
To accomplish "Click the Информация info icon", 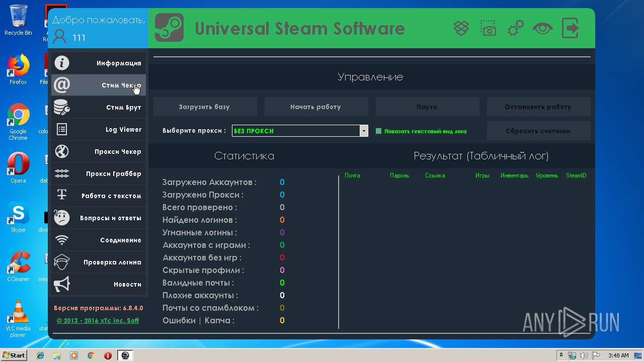I will pyautogui.click(x=62, y=63).
